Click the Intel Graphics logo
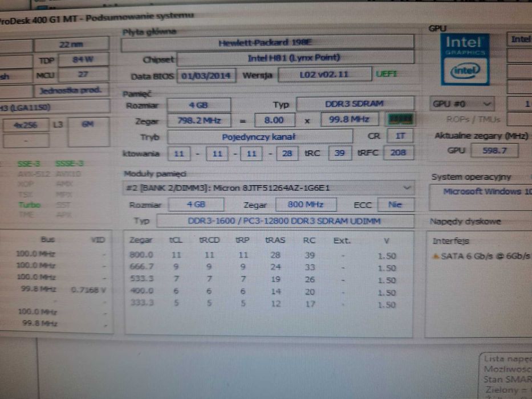This screenshot has height=399, width=532. pyautogui.click(x=465, y=59)
